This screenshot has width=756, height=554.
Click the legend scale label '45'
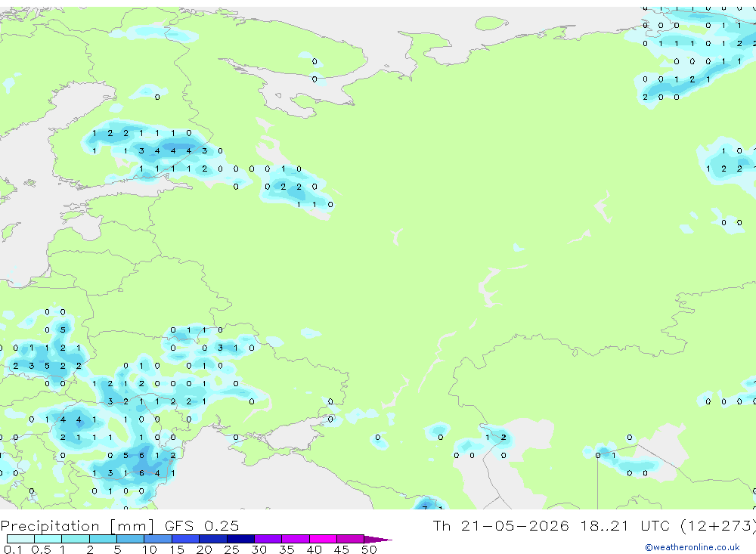coord(342,549)
